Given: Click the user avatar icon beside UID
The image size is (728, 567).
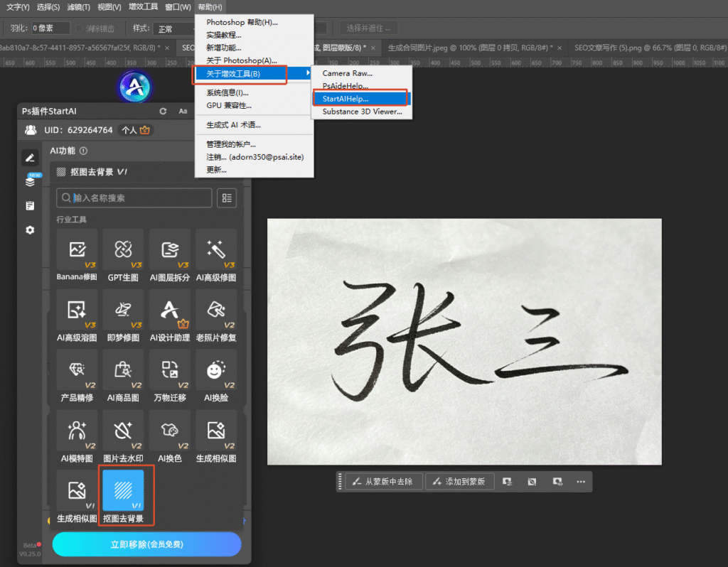Looking at the screenshot, I should coord(31,130).
